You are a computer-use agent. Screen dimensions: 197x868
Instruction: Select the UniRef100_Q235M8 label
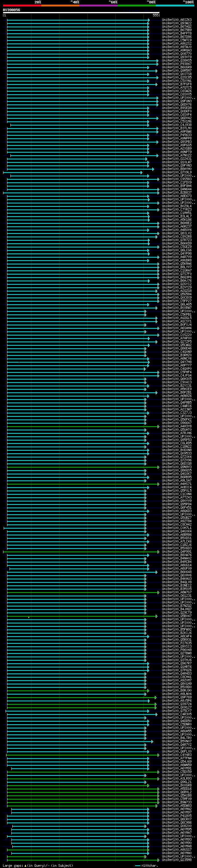[177, 860]
